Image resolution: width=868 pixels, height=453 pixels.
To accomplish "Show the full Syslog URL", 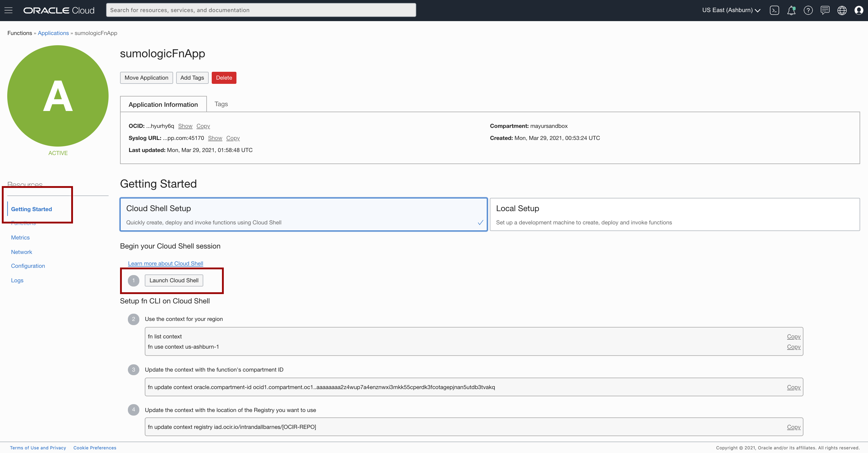I will click(215, 138).
